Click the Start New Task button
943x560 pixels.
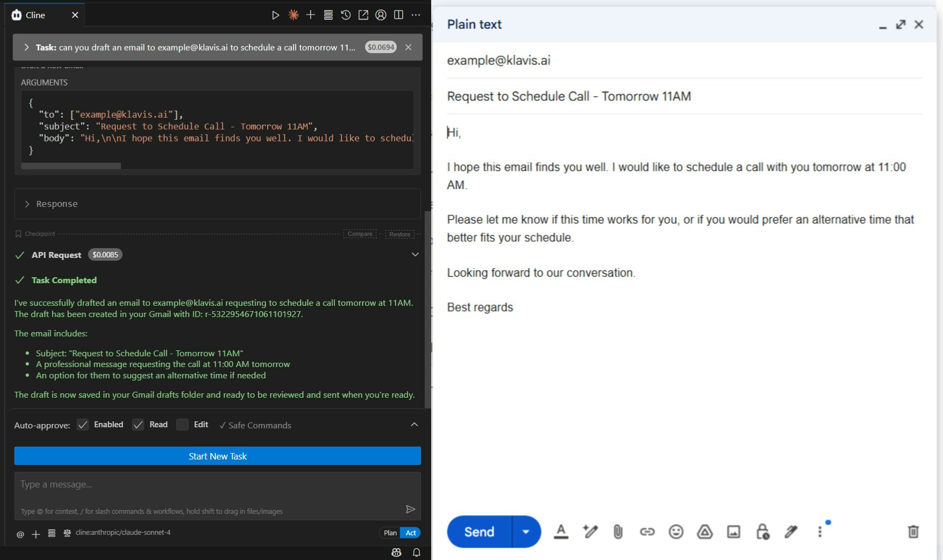[217, 456]
